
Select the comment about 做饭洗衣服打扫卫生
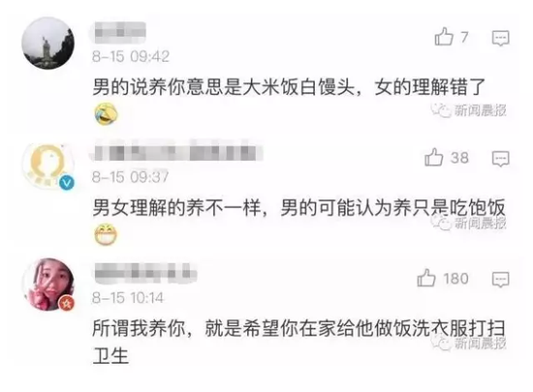point(299,342)
